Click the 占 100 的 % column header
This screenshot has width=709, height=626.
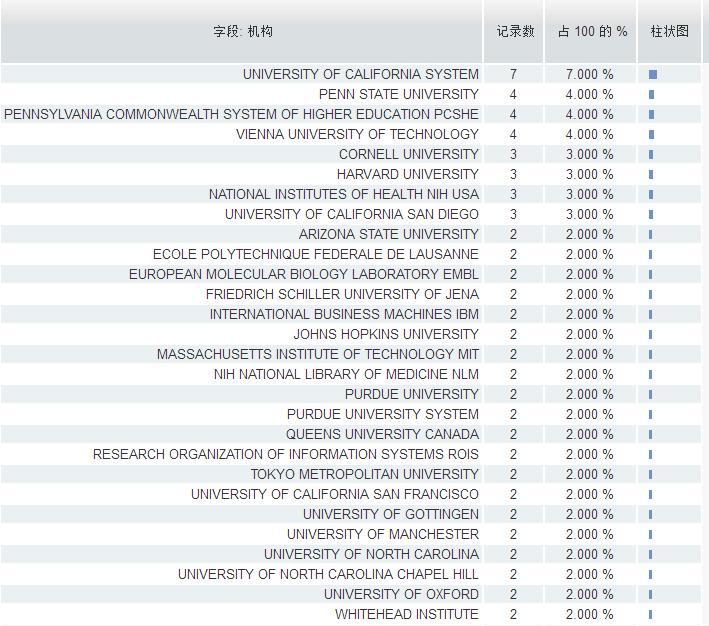point(592,31)
